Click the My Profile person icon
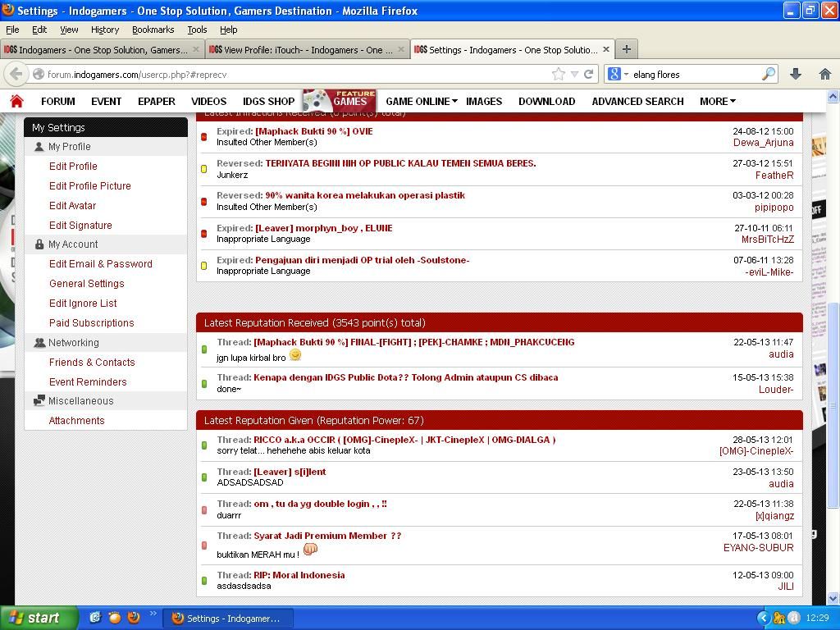The height and width of the screenshot is (630, 840). click(x=39, y=146)
